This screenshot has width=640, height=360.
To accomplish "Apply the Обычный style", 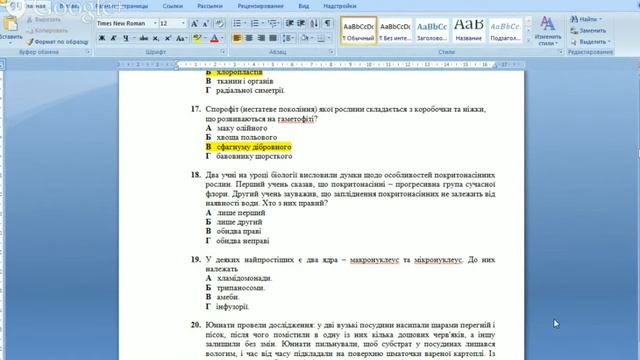I will (358, 30).
